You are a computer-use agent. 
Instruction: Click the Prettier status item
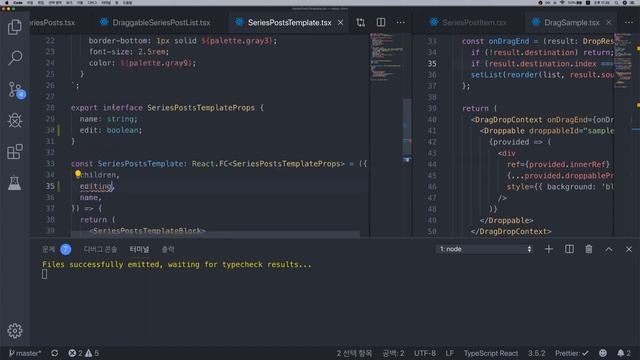click(571, 353)
